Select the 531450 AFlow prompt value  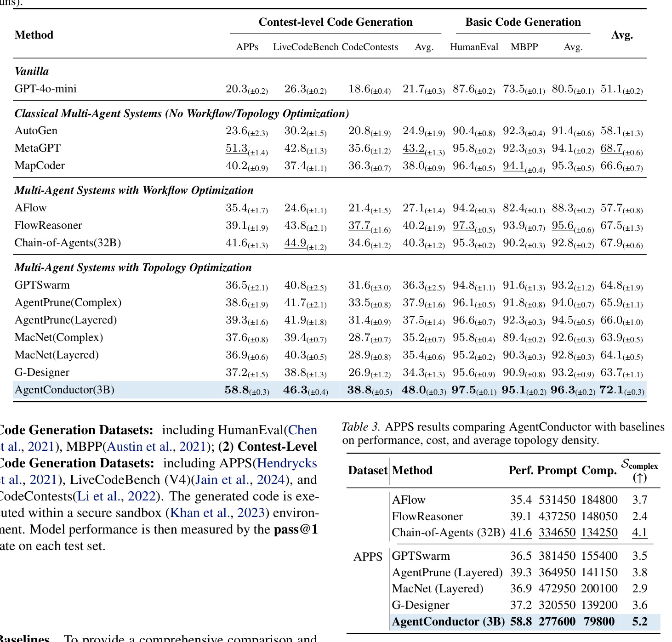(557, 500)
